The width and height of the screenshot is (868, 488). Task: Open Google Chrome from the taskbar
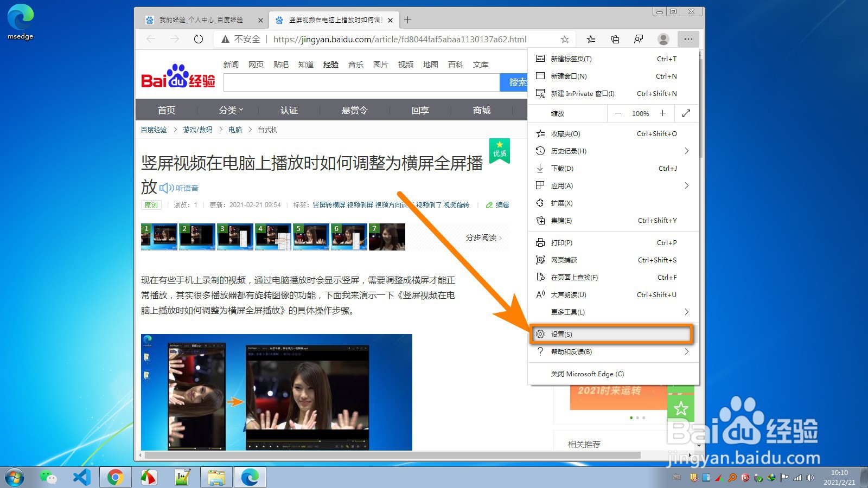pos(115,478)
